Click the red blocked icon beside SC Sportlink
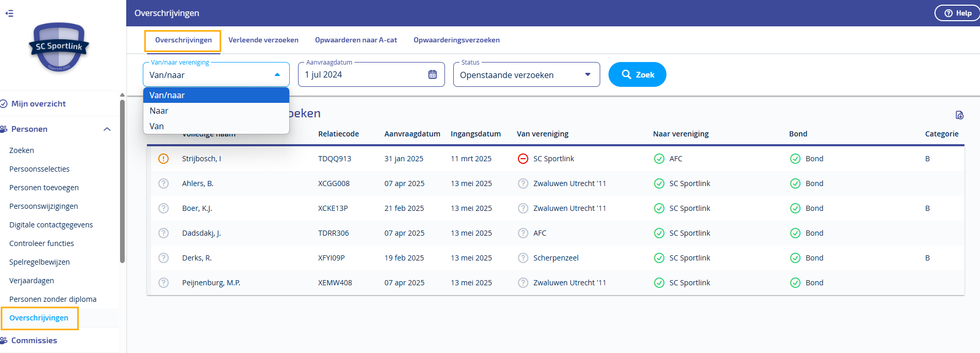 (x=523, y=159)
